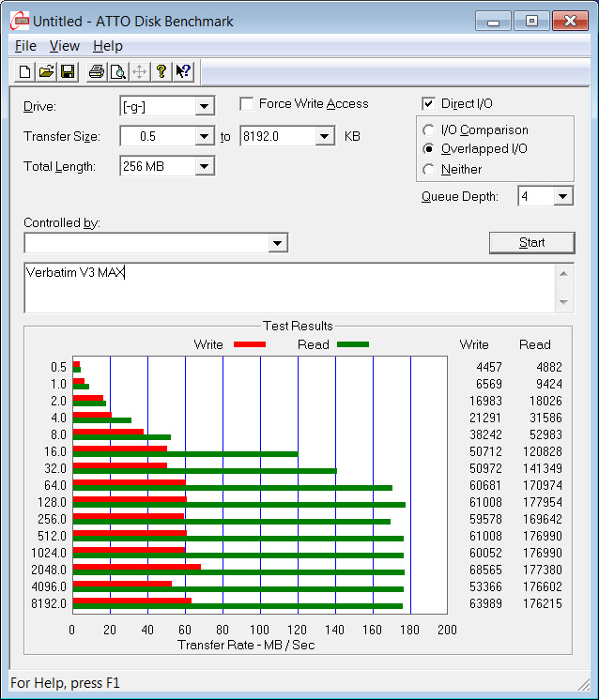Click the Queue Depth label
The width and height of the screenshot is (599, 700).
[460, 197]
